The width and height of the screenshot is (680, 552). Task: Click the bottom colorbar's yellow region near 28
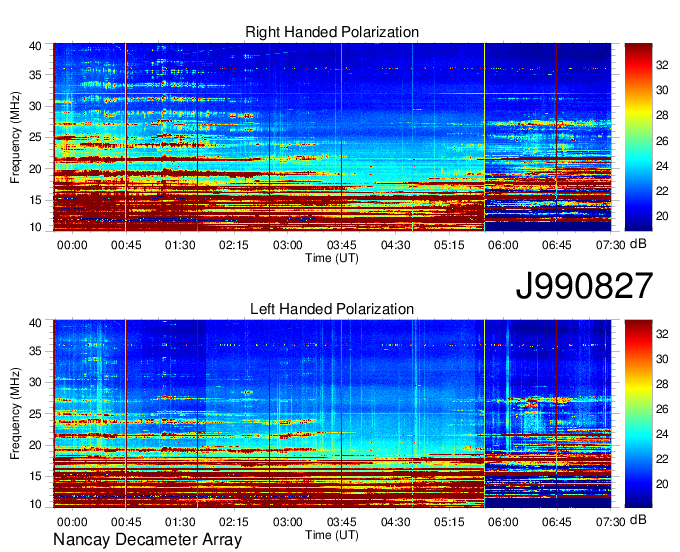pyautogui.click(x=638, y=384)
